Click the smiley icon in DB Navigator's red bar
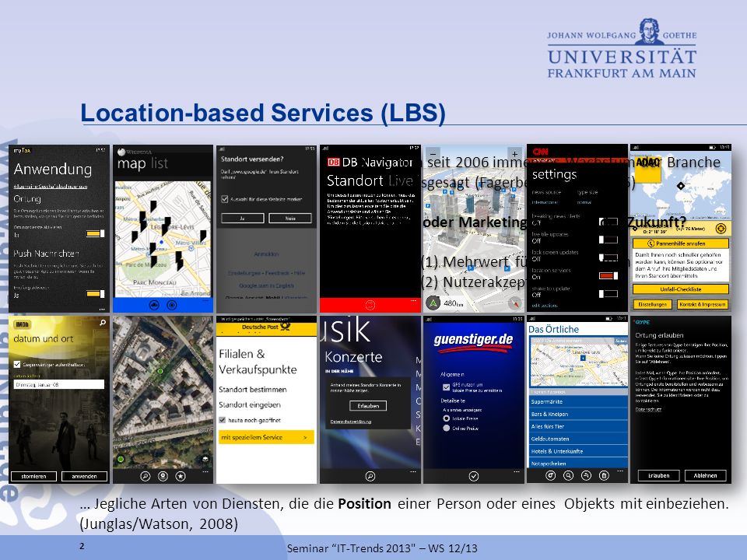747x560 pixels. click(x=370, y=305)
